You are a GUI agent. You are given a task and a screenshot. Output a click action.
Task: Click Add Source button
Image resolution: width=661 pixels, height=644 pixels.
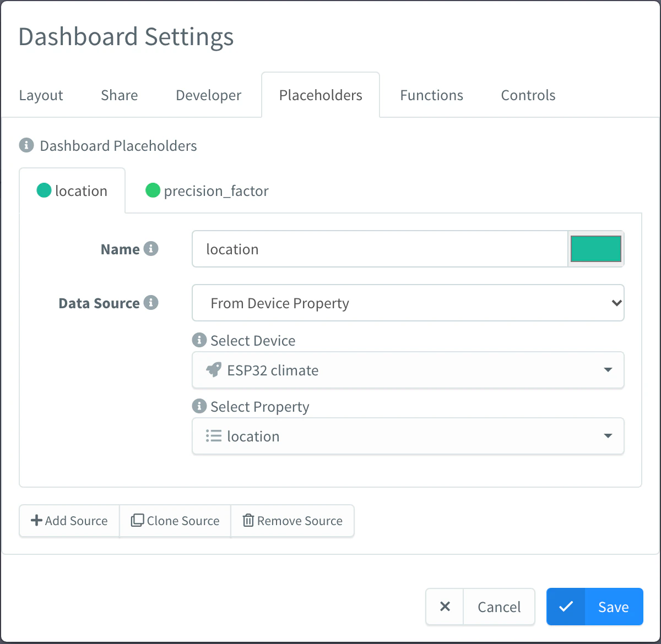click(x=69, y=521)
